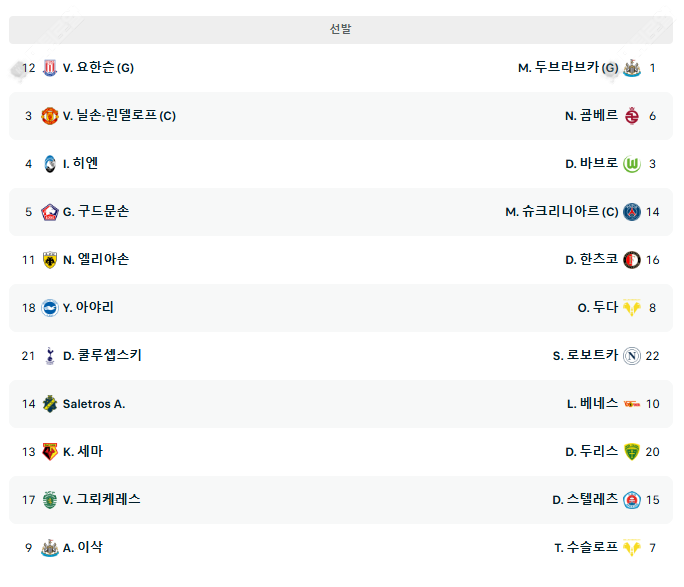Select player D. 스텔레츠 name
This screenshot has width=684, height=587.
pyautogui.click(x=585, y=500)
